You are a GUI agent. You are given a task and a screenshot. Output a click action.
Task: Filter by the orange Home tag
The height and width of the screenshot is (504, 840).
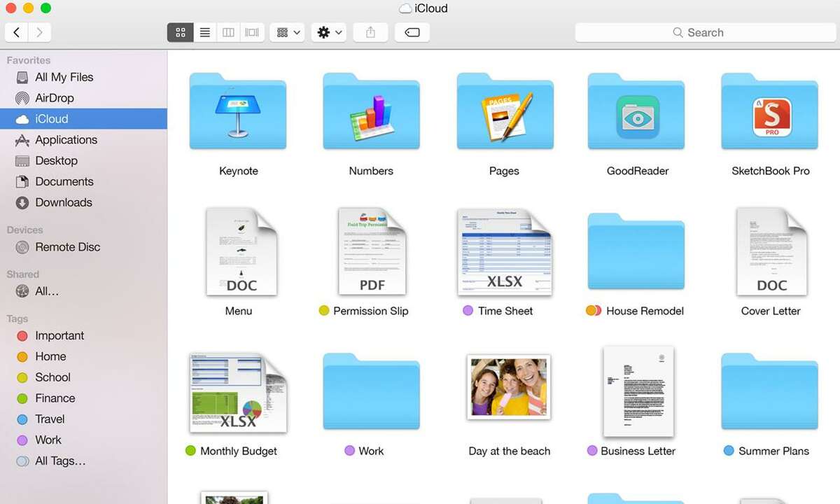[x=84, y=356]
